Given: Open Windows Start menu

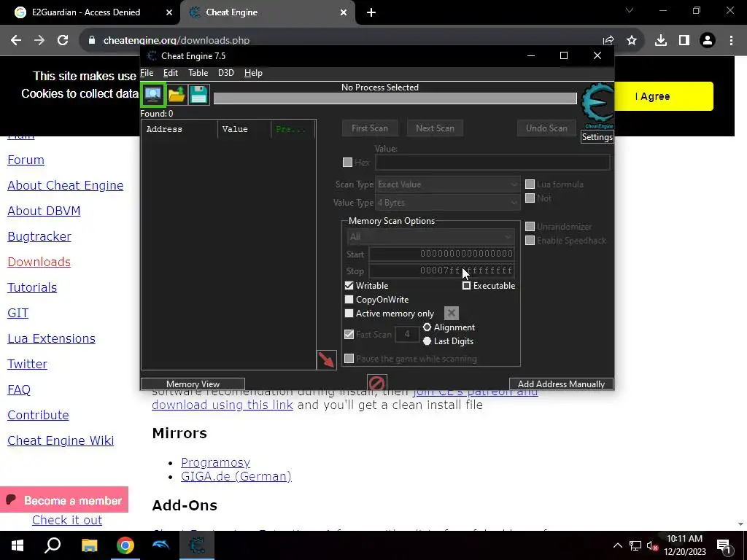Looking at the screenshot, I should [18, 545].
